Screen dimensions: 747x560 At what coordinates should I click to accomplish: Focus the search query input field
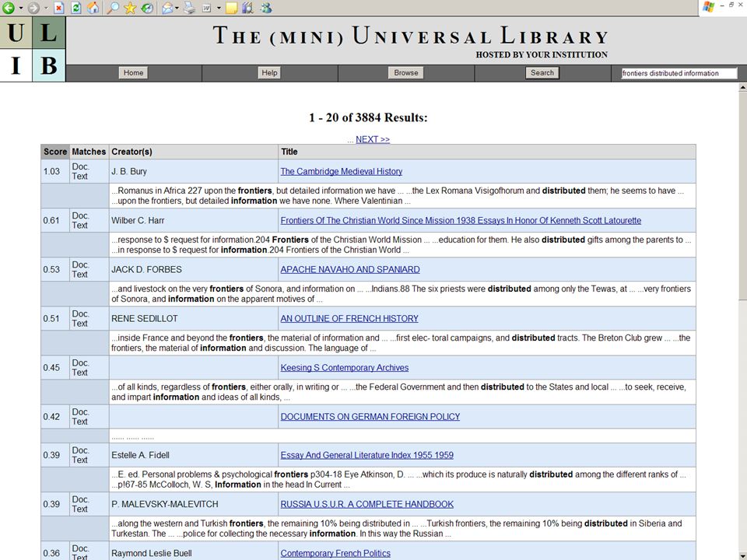679,73
